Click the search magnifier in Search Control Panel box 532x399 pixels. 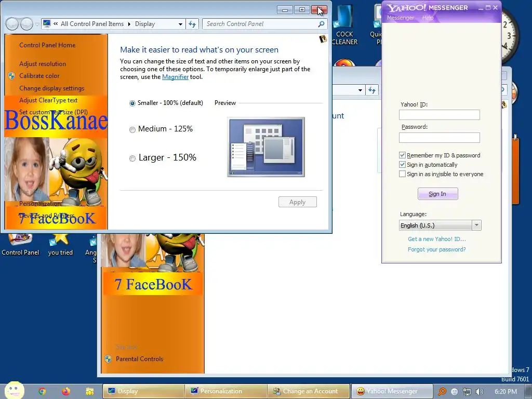321,24
